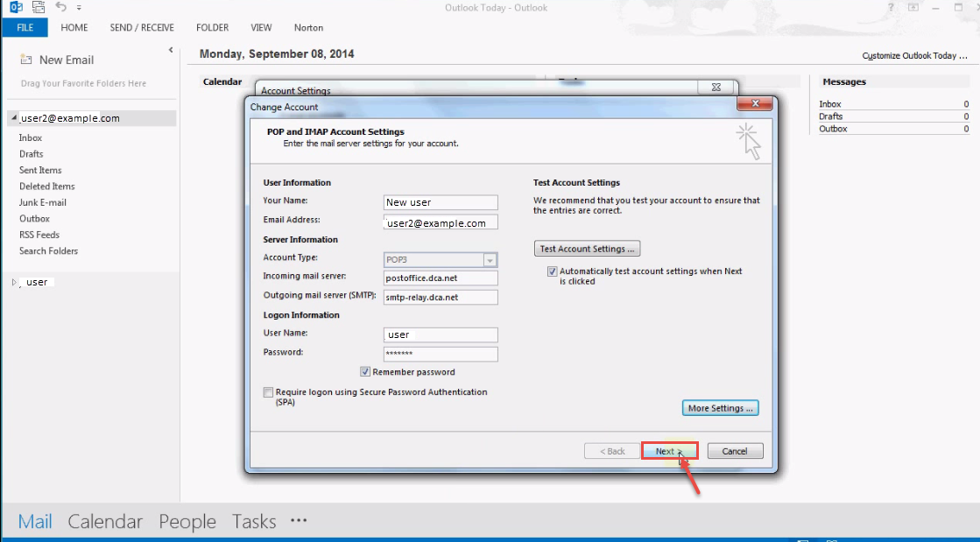
Task: Open the Inbox folder in folder pane
Action: 31,137
